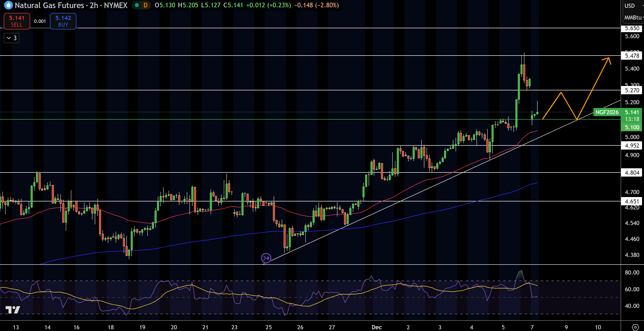This screenshot has width=644, height=331.
Task: Open the MMBtu unit dropdown
Action: click(633, 18)
